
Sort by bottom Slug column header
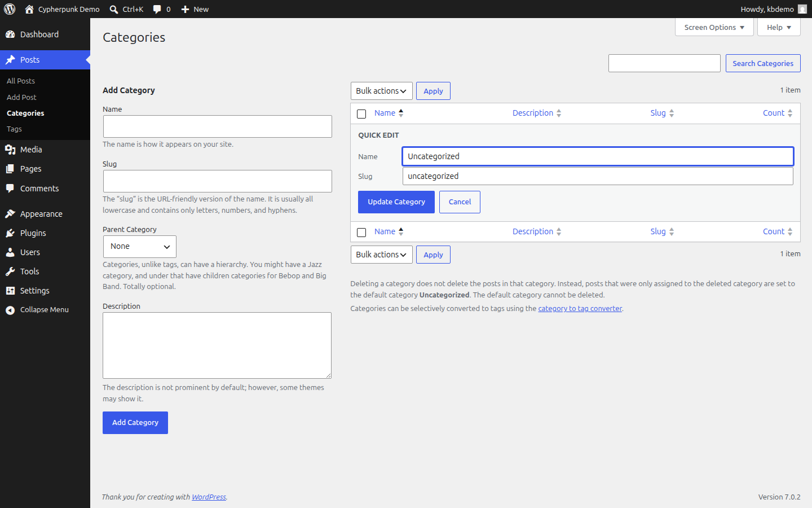[658, 231]
